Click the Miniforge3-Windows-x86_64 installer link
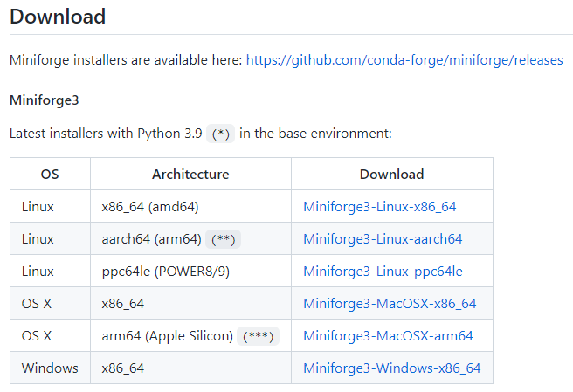Image resolution: width=573 pixels, height=392 pixels. tap(391, 368)
